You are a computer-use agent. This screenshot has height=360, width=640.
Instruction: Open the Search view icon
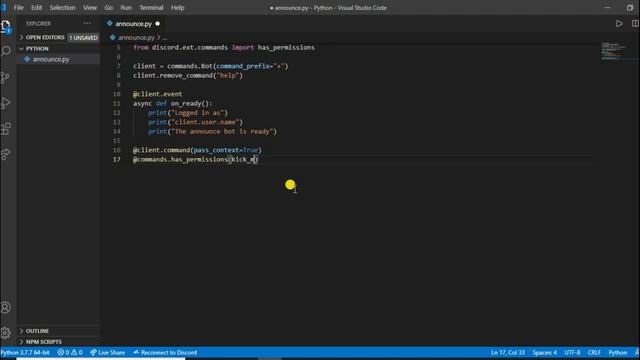[x=6, y=51]
